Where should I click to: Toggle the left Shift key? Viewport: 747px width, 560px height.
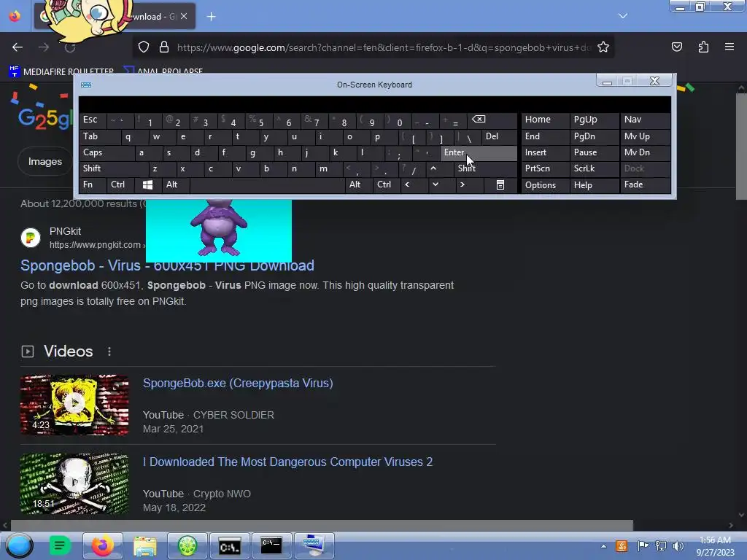tap(113, 168)
